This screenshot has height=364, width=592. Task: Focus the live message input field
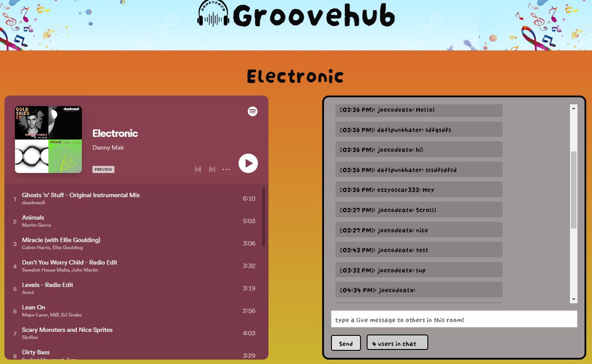(454, 319)
